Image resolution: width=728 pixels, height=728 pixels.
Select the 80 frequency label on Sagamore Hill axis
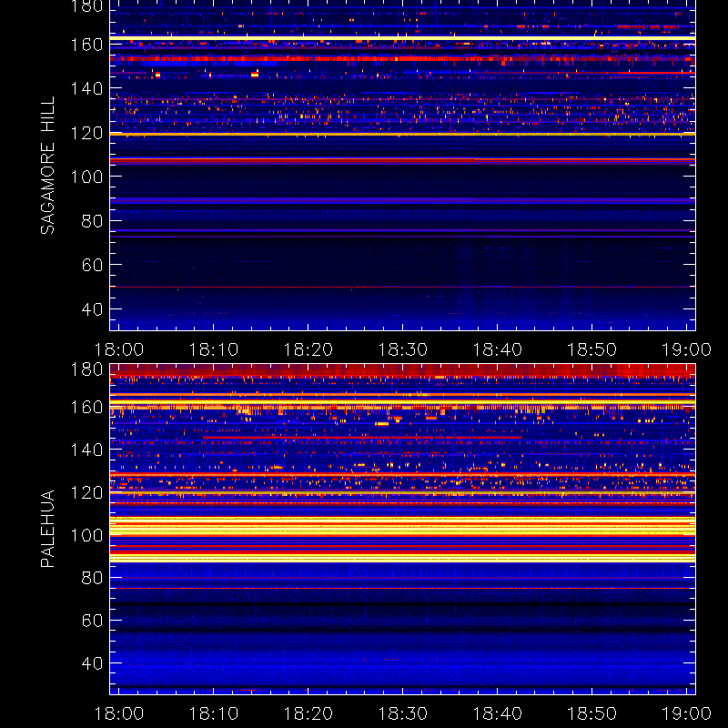click(x=92, y=221)
